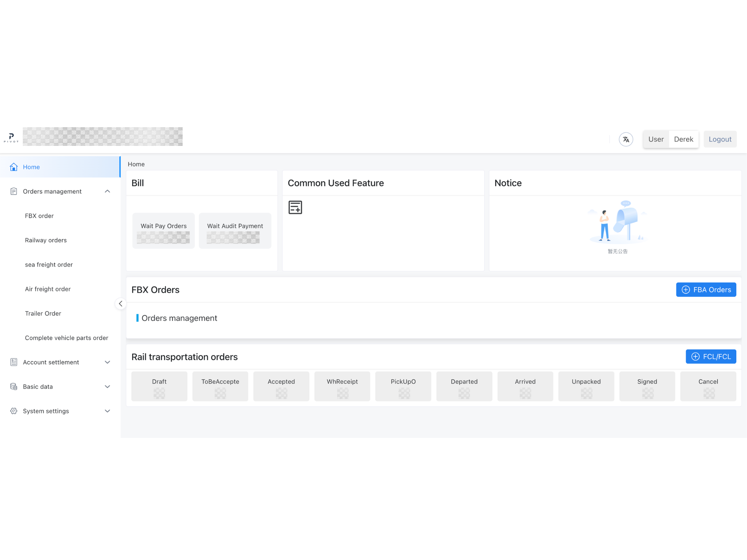
Task: Click the FCL/FCL create button
Action: [x=711, y=356]
